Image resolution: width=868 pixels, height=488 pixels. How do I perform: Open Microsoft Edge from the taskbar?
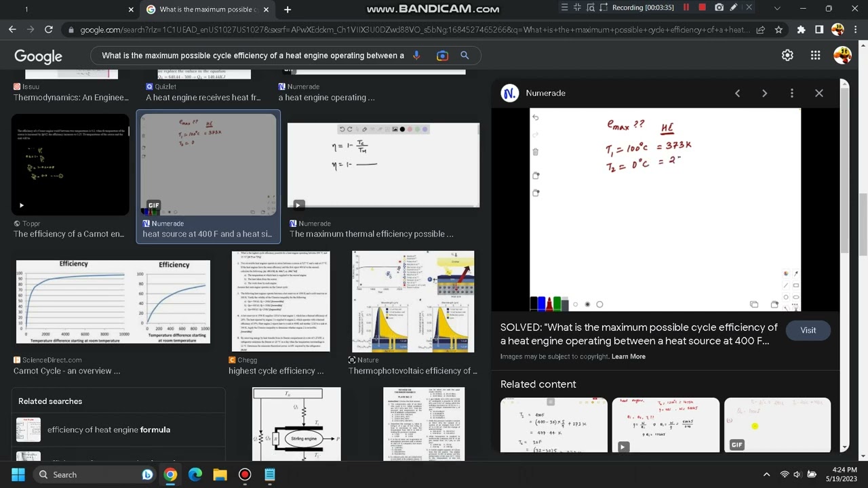pos(195,474)
